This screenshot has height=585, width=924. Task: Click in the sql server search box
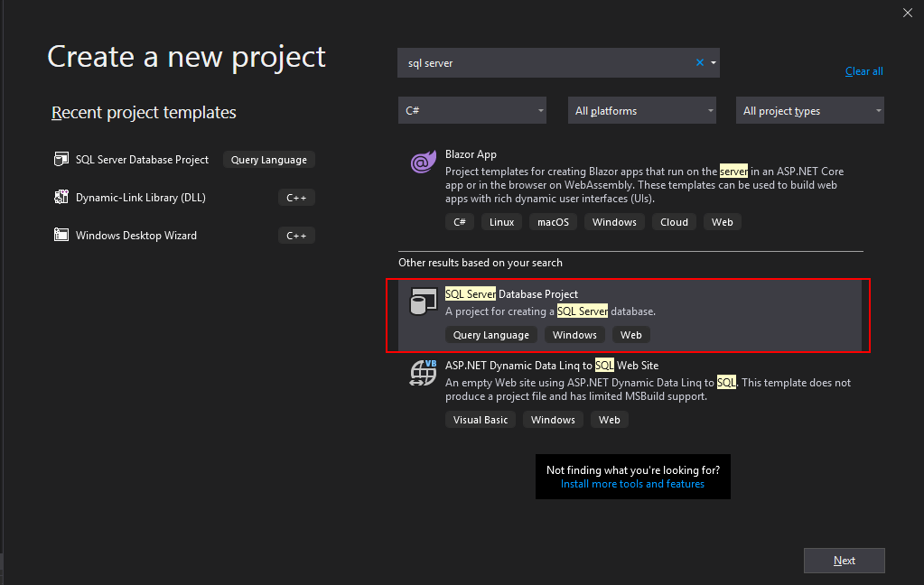tap(542, 63)
